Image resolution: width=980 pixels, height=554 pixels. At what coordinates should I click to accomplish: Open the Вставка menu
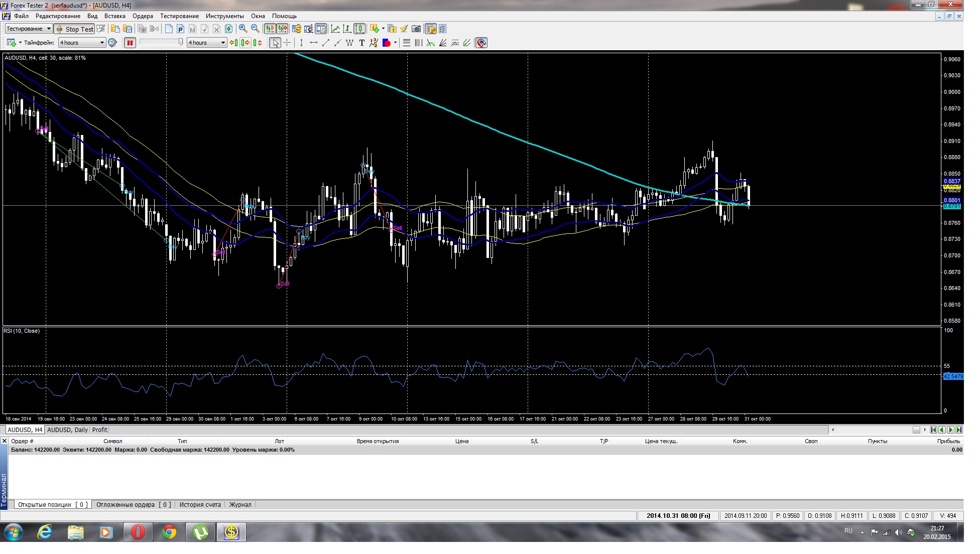coord(115,16)
